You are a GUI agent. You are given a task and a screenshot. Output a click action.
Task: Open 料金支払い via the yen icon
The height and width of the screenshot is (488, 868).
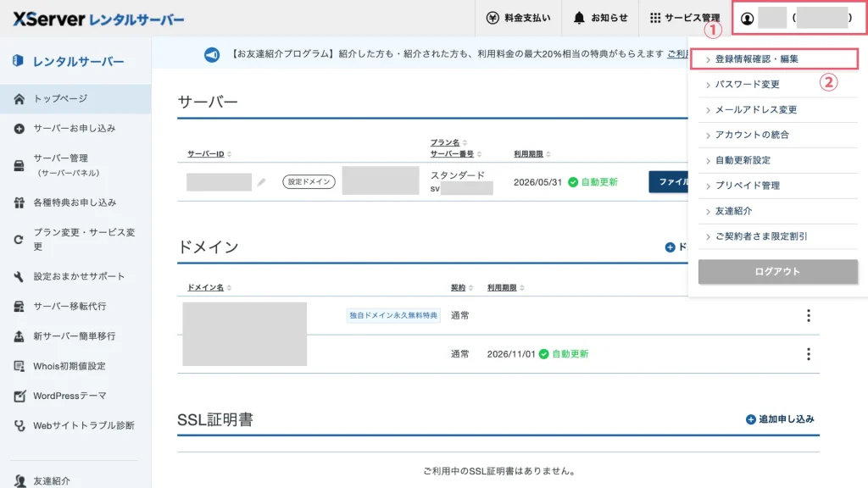[x=492, y=18]
